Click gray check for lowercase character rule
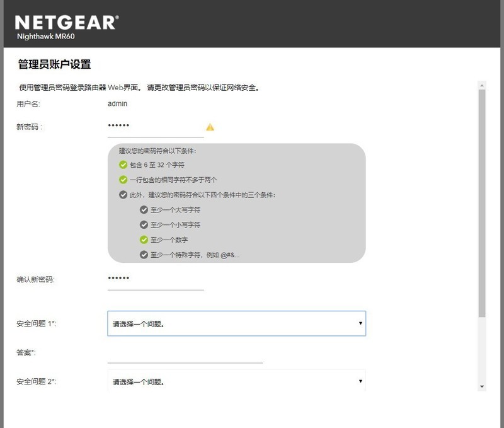The height and width of the screenshot is (428, 504). pyautogui.click(x=144, y=224)
